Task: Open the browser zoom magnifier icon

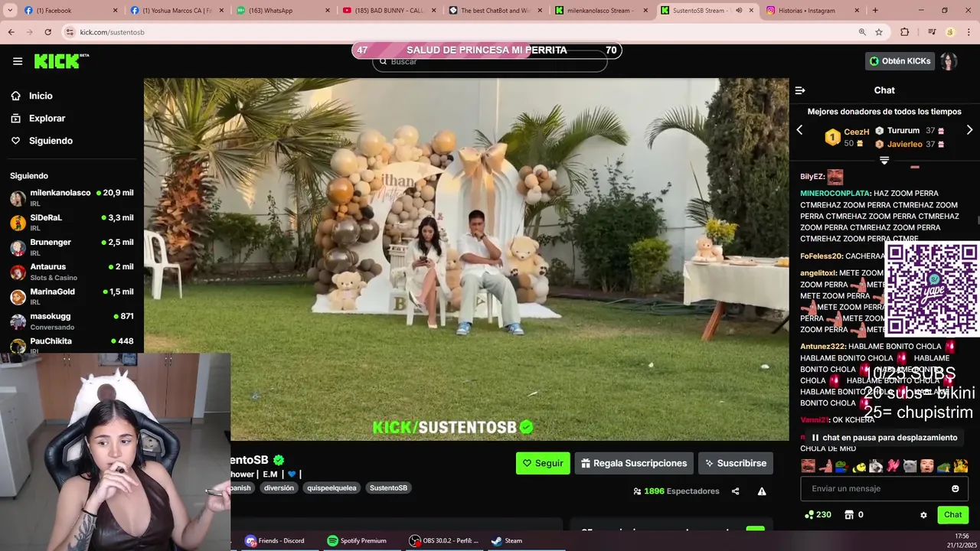Action: [x=862, y=32]
